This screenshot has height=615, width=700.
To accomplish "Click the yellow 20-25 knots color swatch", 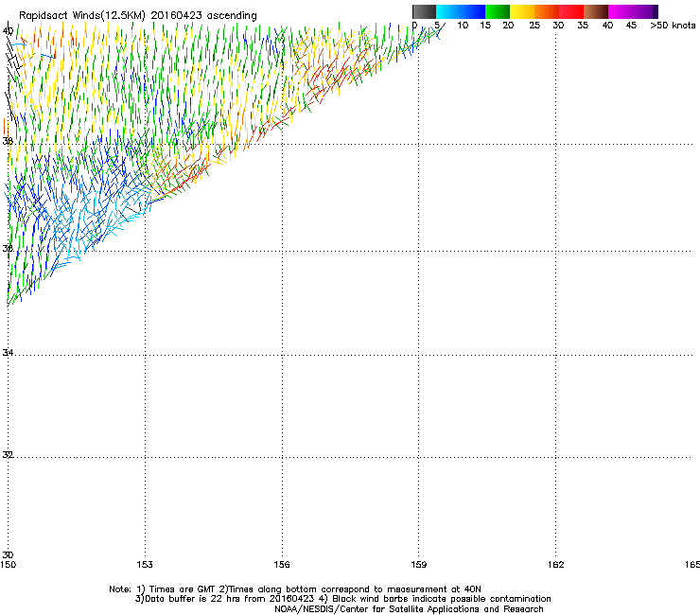I will (x=522, y=11).
